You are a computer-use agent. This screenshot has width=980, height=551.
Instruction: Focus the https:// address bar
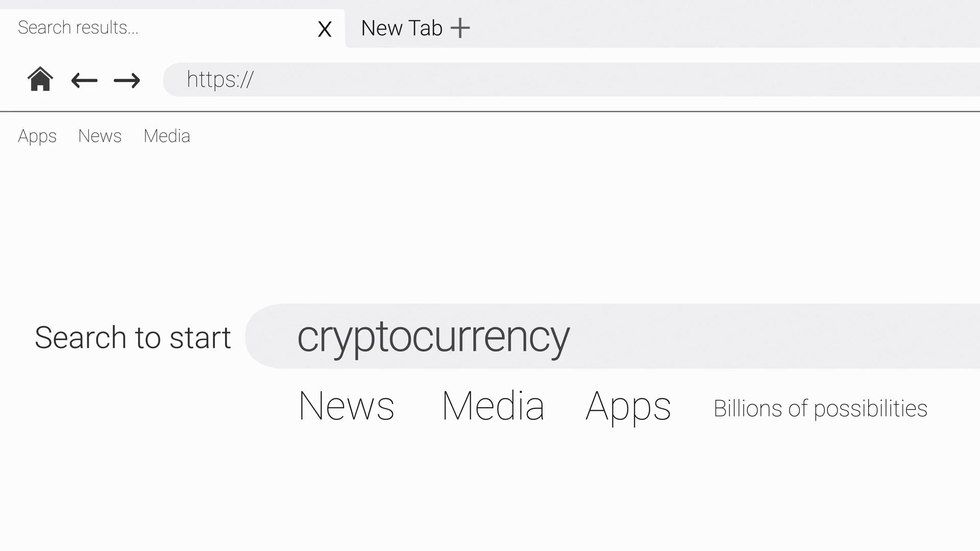[x=220, y=80]
